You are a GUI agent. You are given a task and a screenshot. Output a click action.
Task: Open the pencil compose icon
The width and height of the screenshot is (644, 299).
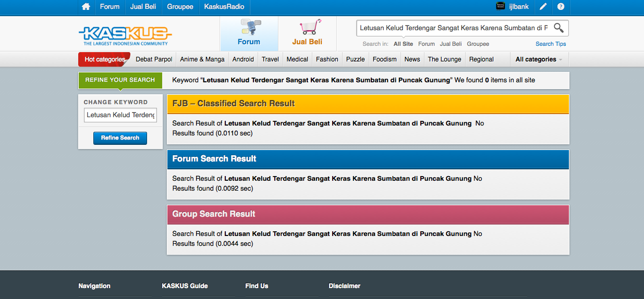tap(543, 7)
